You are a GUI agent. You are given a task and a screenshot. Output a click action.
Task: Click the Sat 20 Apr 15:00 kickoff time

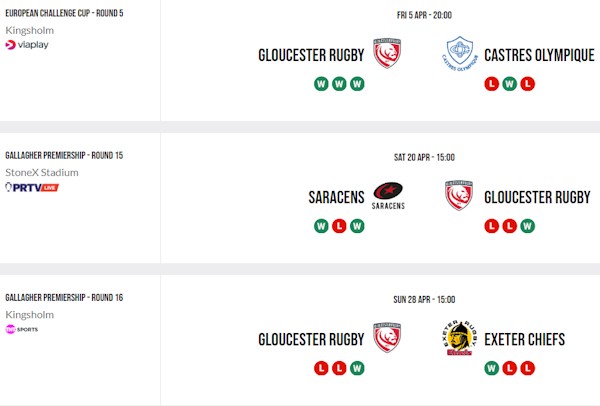click(424, 157)
